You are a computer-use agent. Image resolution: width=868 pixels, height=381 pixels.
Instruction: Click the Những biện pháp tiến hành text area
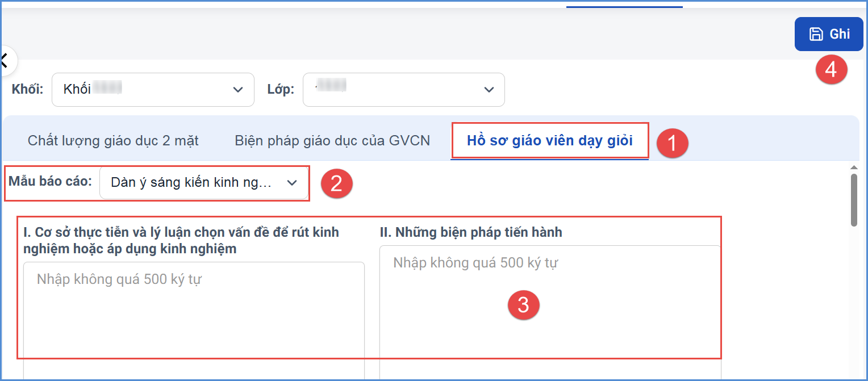pyautogui.click(x=550, y=313)
